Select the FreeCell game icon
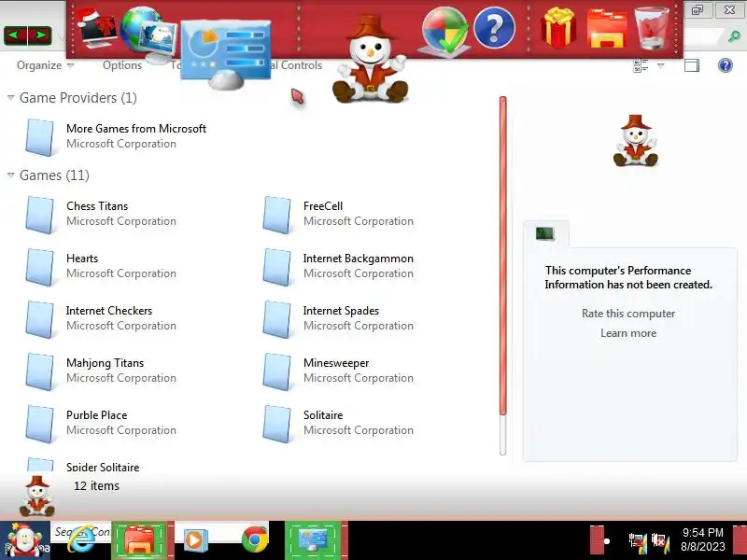Screen dimensions: 747x560 tap(277, 215)
